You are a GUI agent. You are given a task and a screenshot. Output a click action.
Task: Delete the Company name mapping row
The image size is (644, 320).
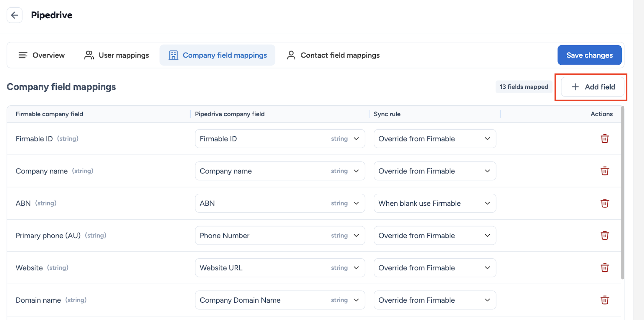604,171
